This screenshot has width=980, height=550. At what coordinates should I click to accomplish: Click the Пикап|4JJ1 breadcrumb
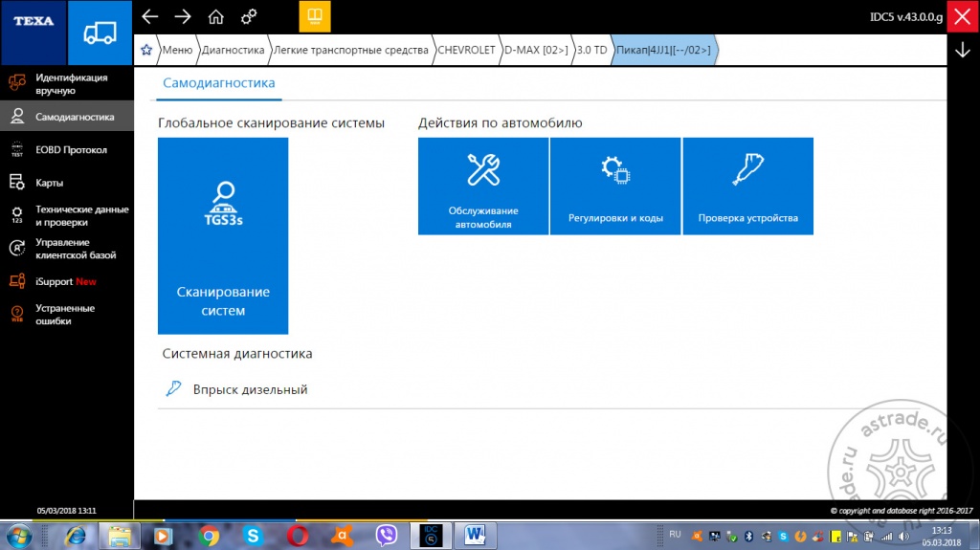[664, 50]
